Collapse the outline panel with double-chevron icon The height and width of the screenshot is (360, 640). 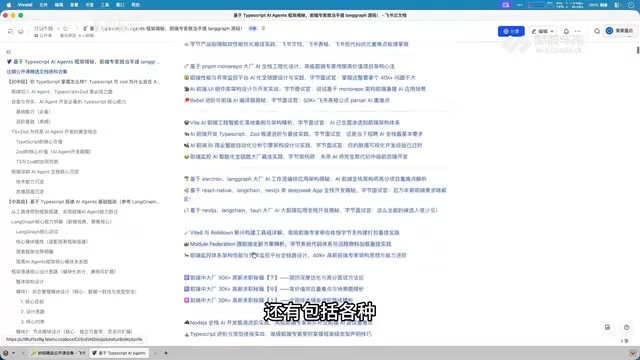(x=9, y=52)
